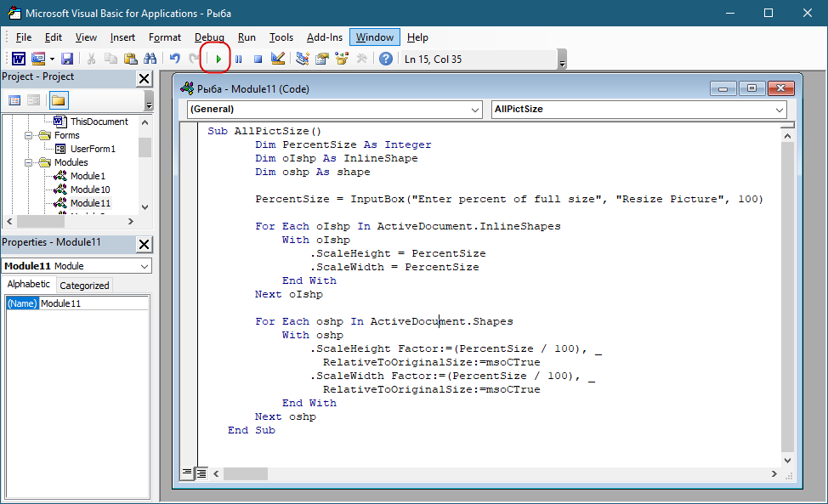Open the Project Explorer icon
This screenshot has width=828, height=504.
(303, 59)
